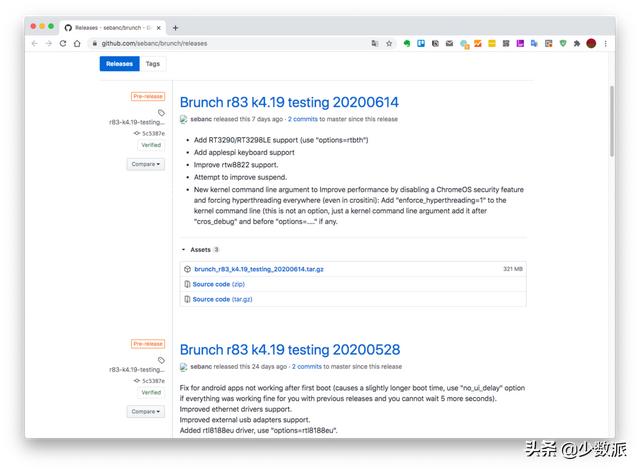Open the 2 commits link in the 20200614 release
This screenshot has width=640, height=471.
coord(302,119)
